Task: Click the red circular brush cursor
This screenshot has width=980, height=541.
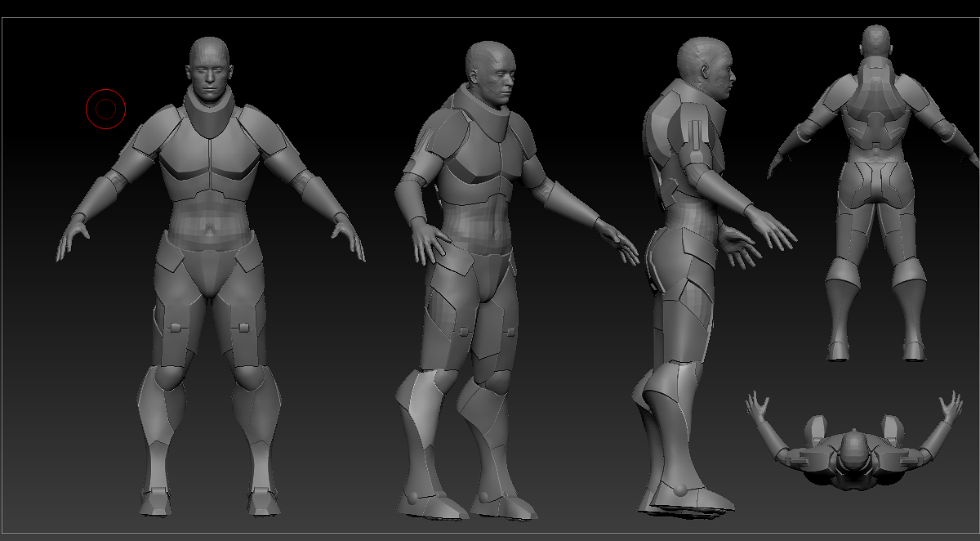Action: pyautogui.click(x=105, y=109)
